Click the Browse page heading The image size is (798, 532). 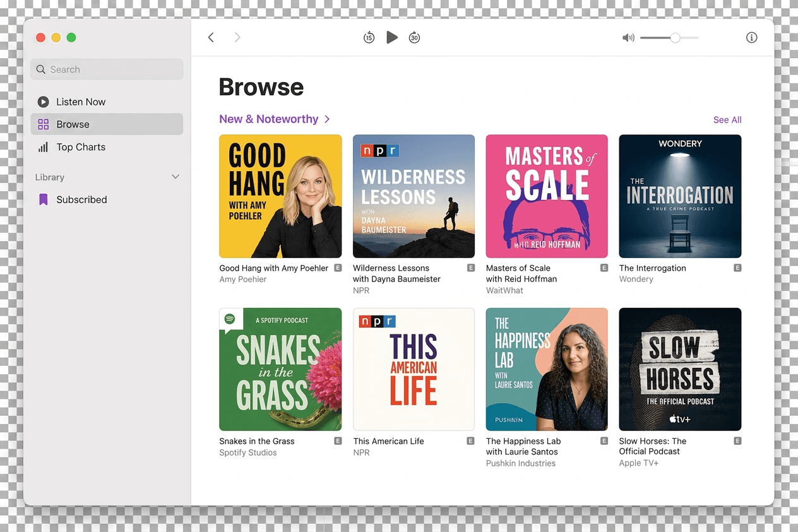[261, 87]
